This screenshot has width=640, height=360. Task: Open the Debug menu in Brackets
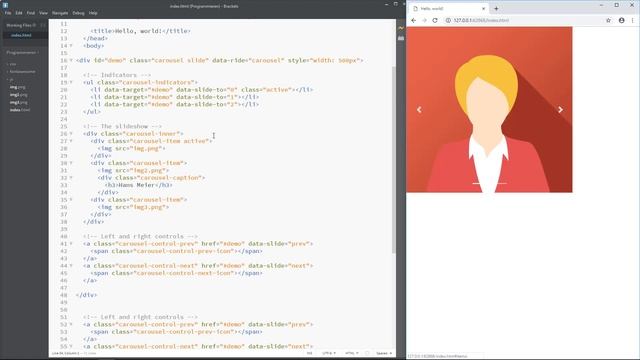coord(78,13)
